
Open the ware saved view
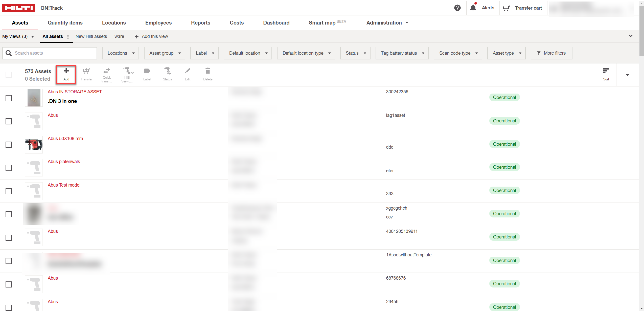[119, 36]
